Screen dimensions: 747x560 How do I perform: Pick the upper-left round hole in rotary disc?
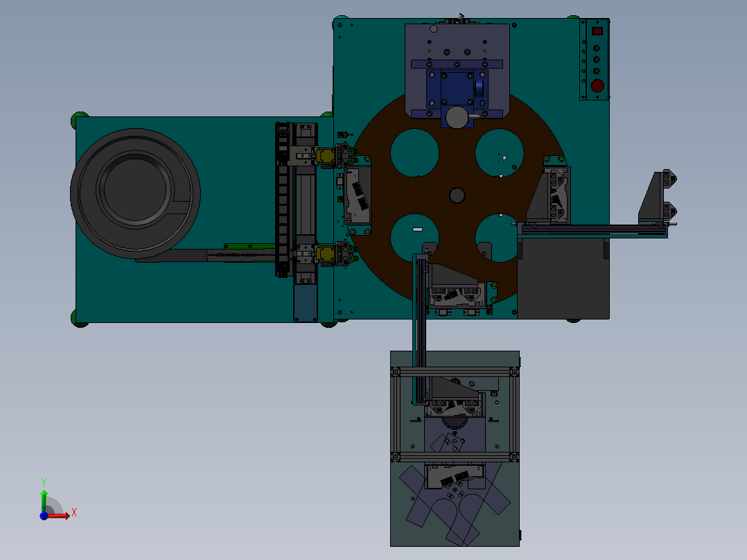[x=414, y=153]
